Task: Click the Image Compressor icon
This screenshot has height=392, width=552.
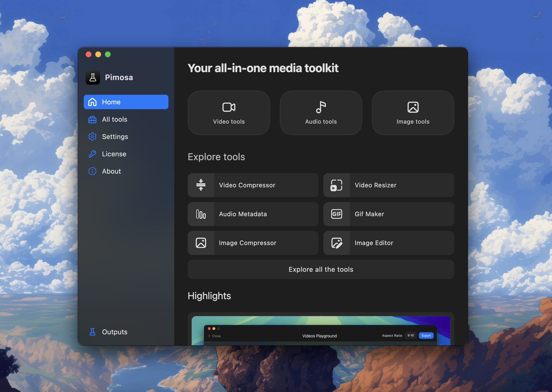Action: coord(201,243)
